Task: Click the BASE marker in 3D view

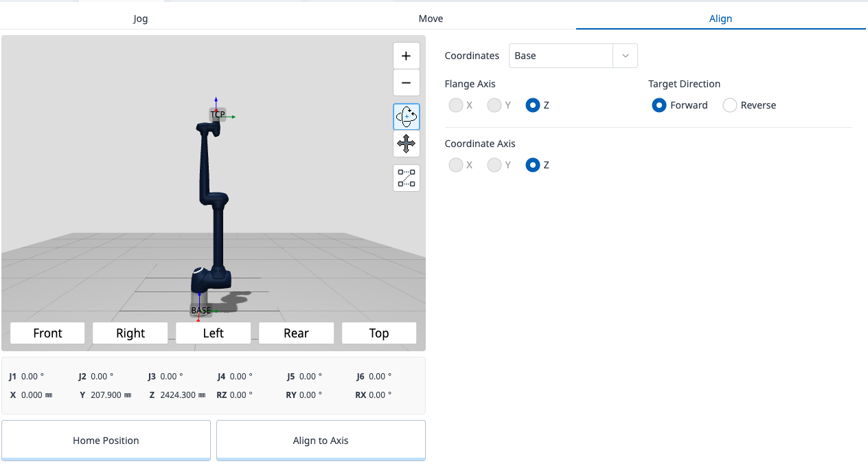Action: coord(201,311)
